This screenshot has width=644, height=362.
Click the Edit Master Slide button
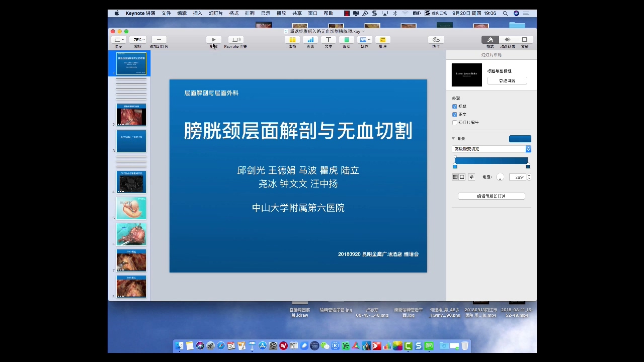(492, 196)
